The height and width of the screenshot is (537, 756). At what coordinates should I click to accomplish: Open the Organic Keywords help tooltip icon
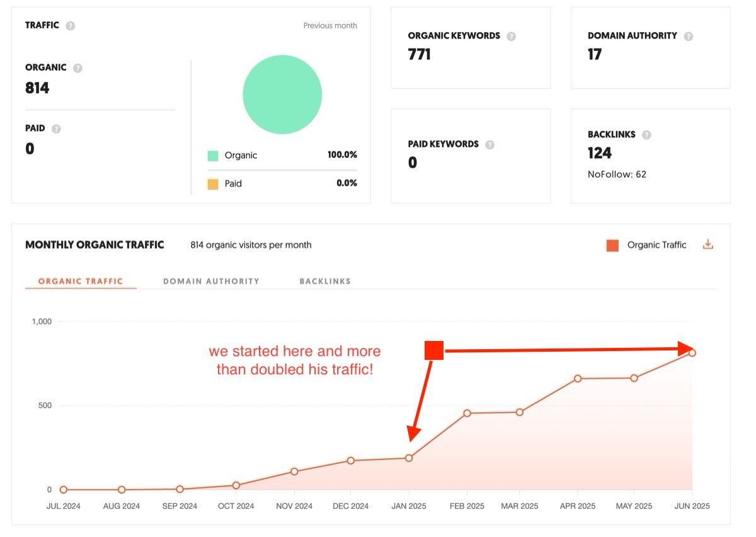512,37
